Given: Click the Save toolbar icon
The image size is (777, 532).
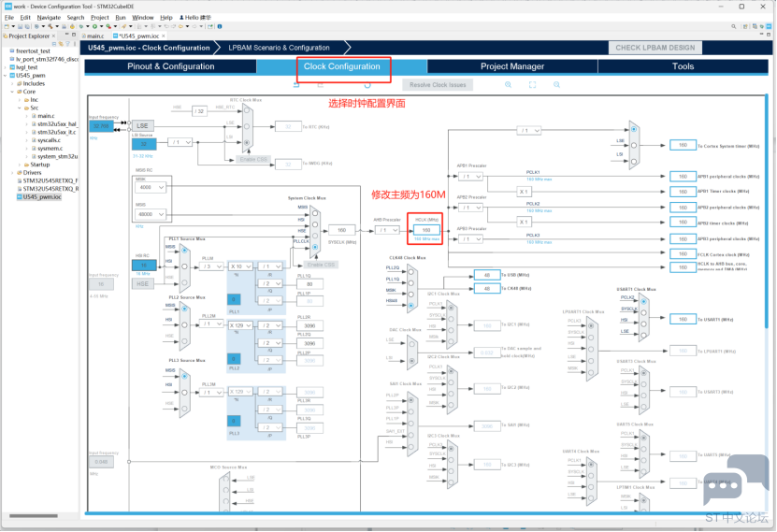Looking at the screenshot, I should 21,26.
